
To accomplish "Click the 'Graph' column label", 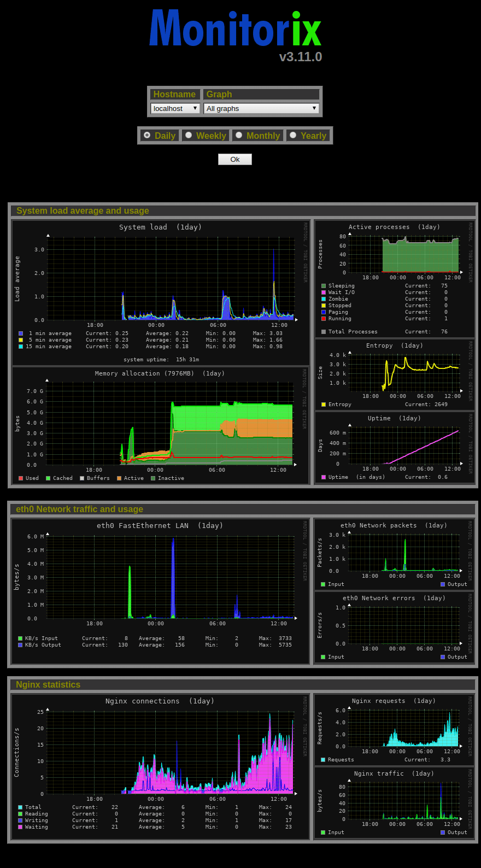I will coord(219,95).
